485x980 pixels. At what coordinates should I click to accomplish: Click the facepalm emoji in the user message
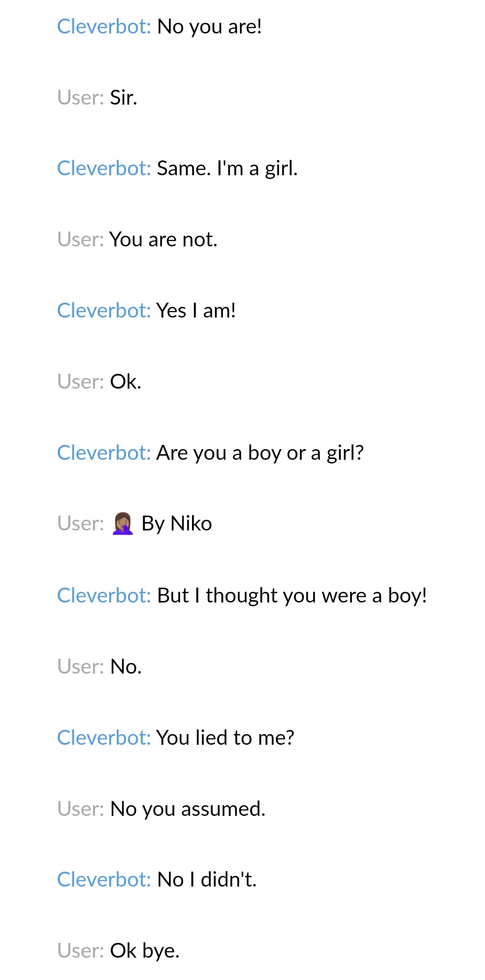coord(123,524)
